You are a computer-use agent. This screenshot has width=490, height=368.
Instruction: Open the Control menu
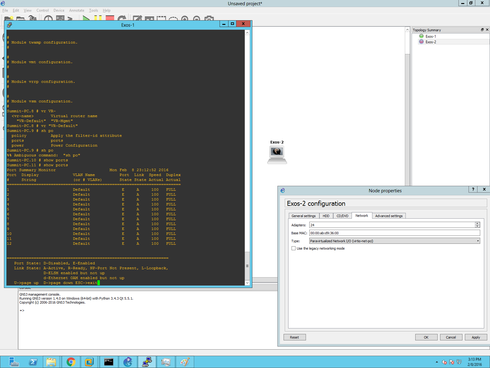[42, 10]
